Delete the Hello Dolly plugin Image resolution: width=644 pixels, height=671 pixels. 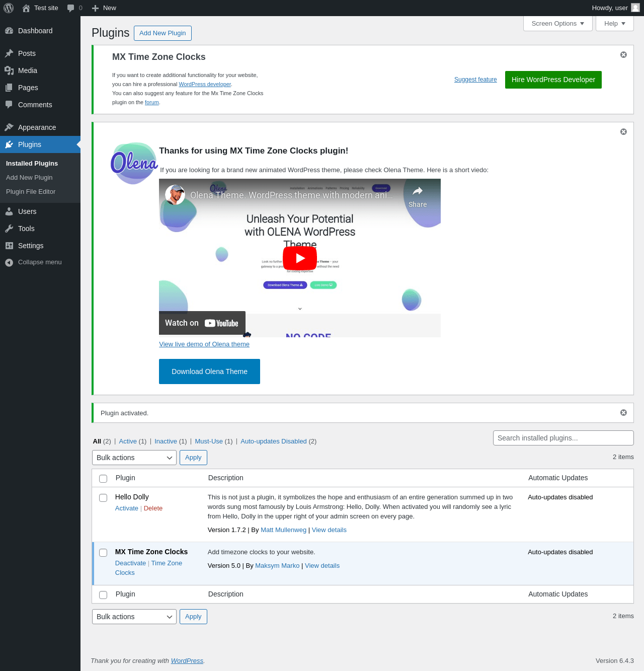tap(153, 508)
